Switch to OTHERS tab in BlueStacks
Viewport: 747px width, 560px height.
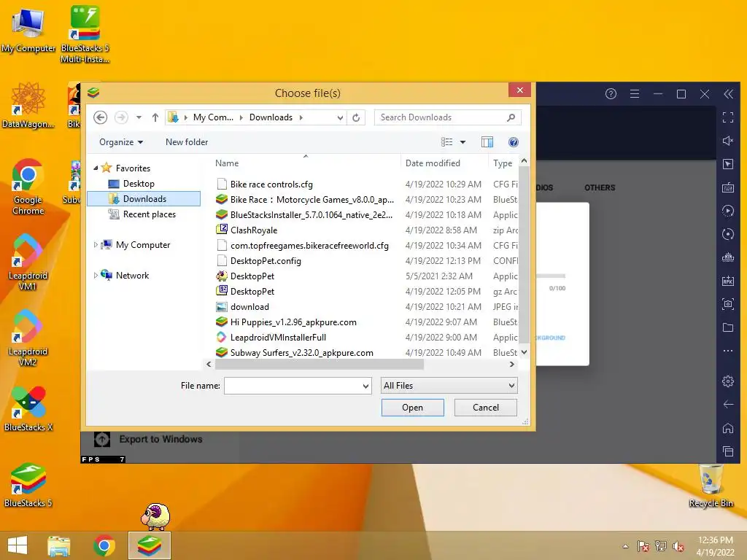(x=600, y=187)
